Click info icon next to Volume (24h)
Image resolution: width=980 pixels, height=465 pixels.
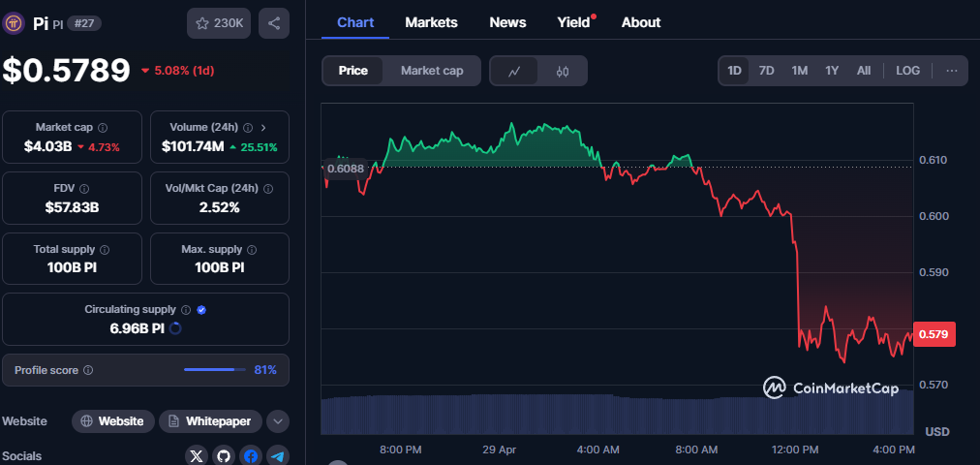pyautogui.click(x=248, y=128)
